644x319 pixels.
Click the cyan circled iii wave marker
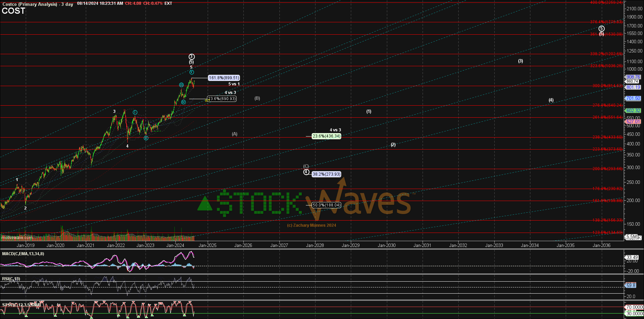point(181,85)
